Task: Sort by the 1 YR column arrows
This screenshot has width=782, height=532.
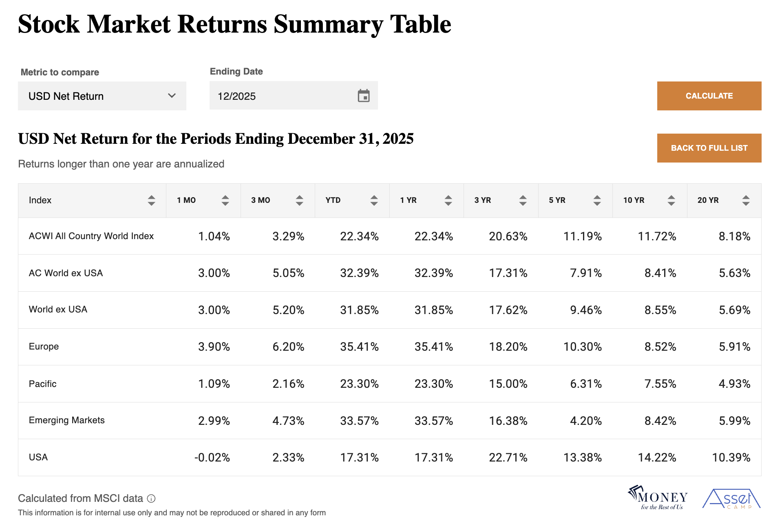Action: [x=448, y=200]
